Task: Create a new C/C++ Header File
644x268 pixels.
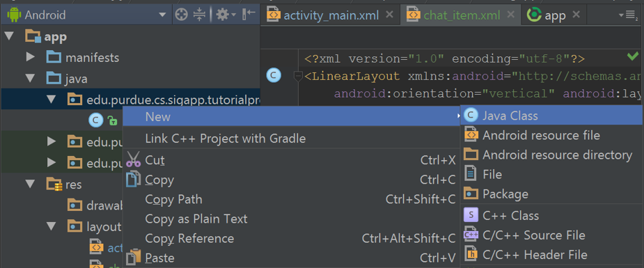Action: coord(552,255)
